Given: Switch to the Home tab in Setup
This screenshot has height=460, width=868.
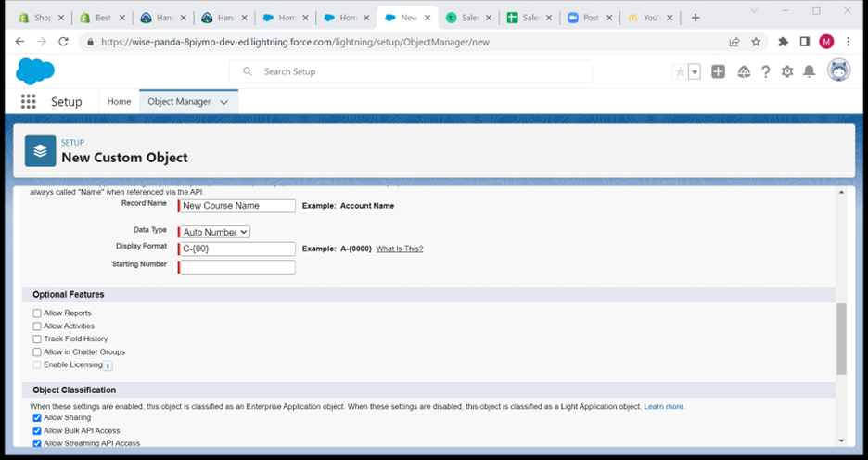Looking at the screenshot, I should [119, 102].
